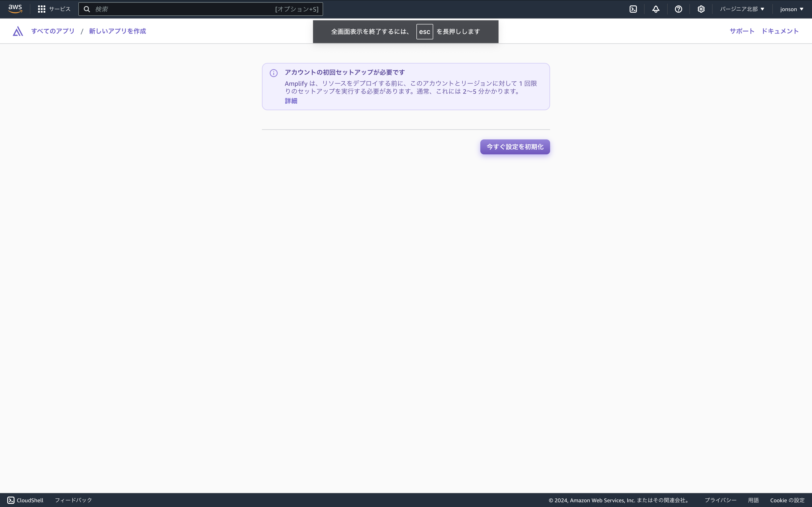
Task: Open the jonson account dropdown
Action: pos(792,9)
